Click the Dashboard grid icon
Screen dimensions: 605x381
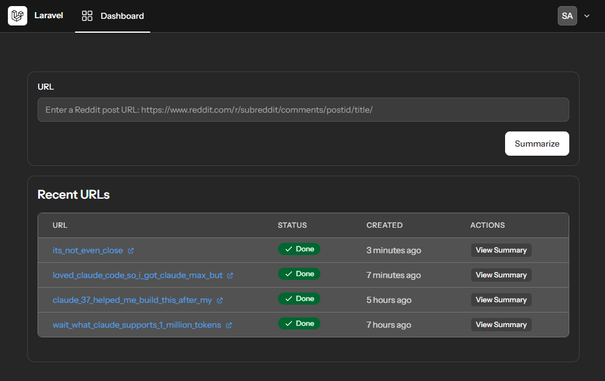tap(87, 16)
